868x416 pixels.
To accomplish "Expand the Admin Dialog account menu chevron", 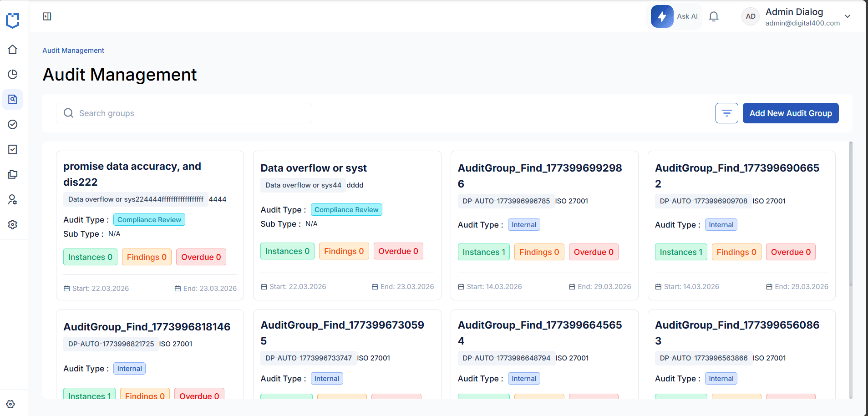I will 848,16.
